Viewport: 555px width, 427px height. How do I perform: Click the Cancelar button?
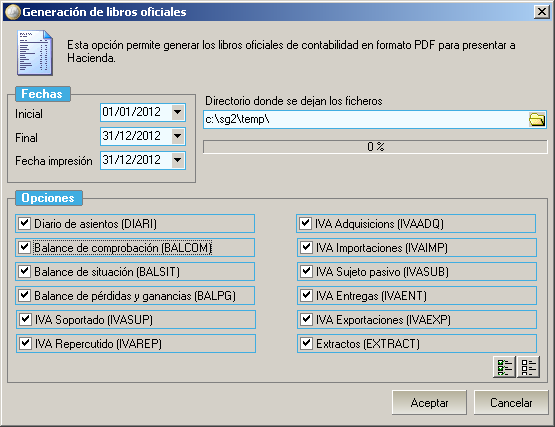511,403
